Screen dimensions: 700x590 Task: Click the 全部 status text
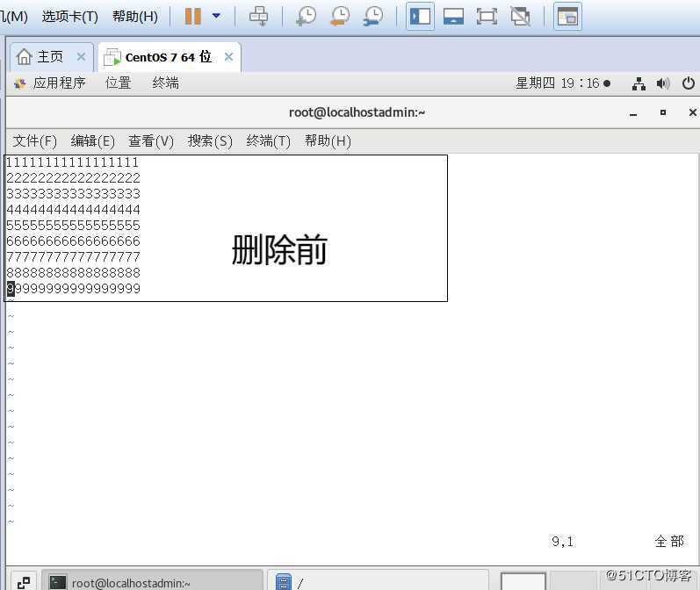[x=669, y=542]
